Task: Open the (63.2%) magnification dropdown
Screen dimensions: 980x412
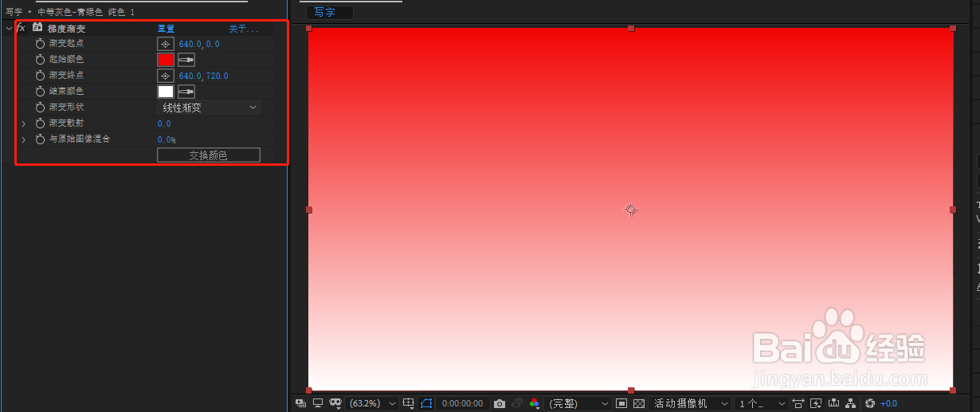Action: 371,404
